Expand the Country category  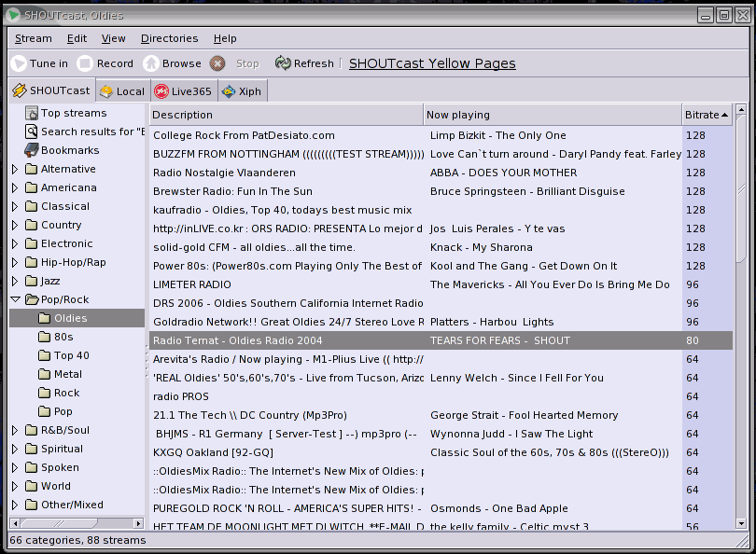(15, 225)
